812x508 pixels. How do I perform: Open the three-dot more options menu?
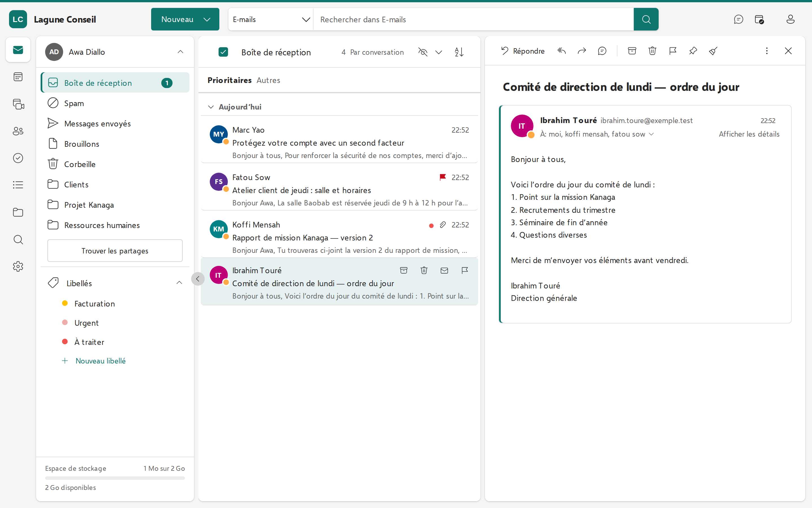(767, 51)
